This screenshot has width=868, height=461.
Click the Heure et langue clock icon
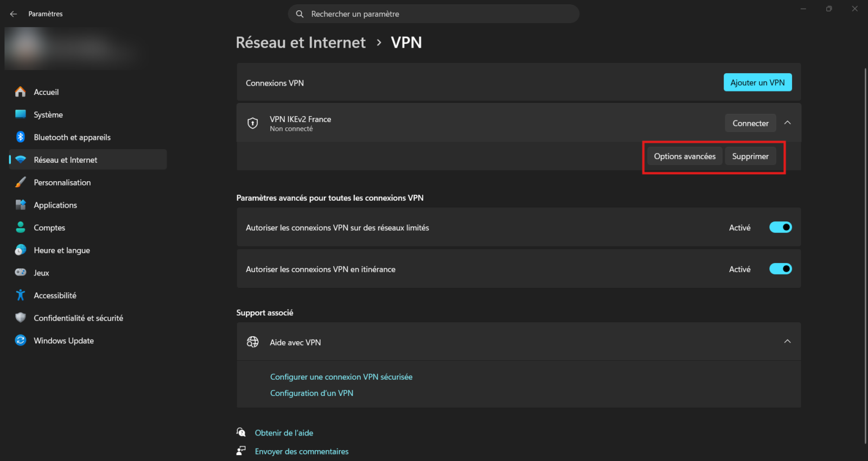pos(21,250)
